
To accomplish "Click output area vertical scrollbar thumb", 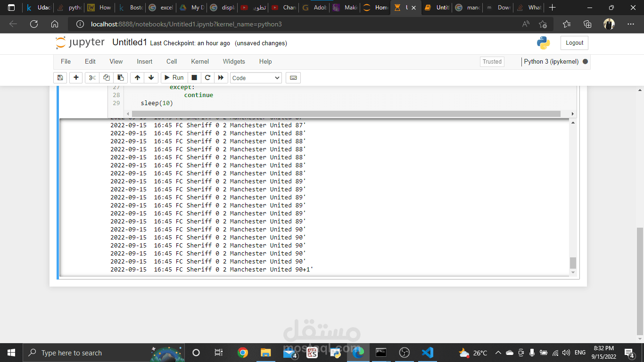I will (x=573, y=263).
